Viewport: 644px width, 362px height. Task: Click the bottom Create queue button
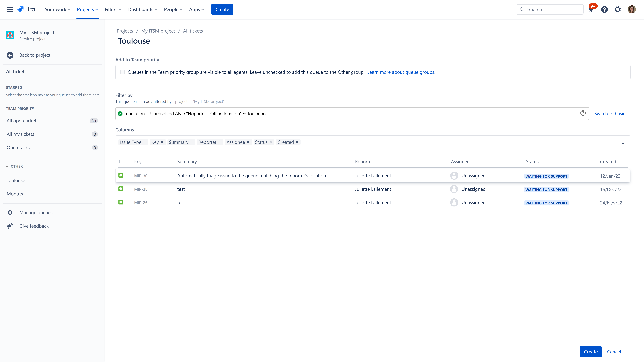[591, 352]
